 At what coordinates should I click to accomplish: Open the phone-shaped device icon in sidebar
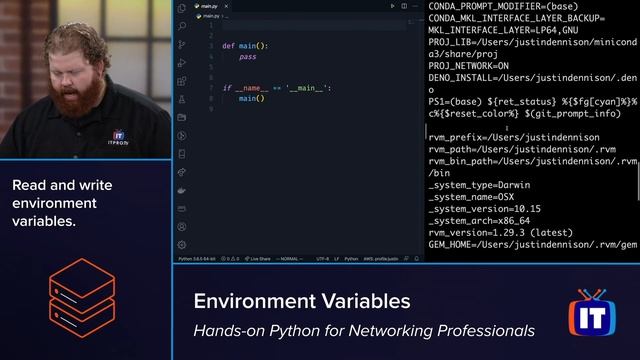tap(182, 154)
